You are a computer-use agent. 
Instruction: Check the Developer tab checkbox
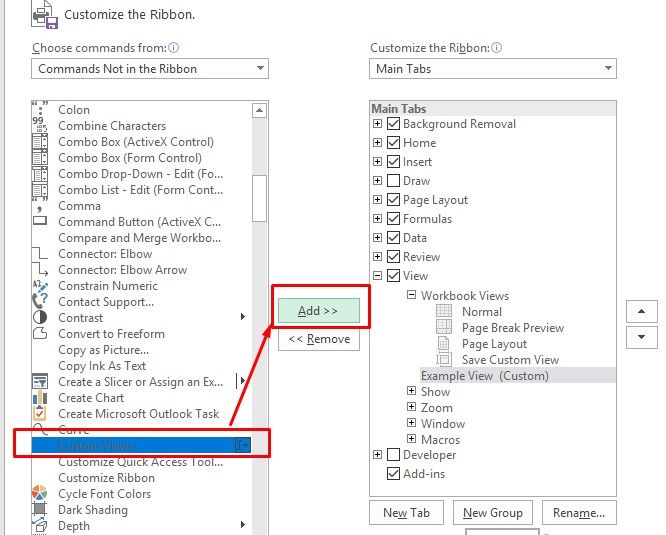(x=393, y=455)
